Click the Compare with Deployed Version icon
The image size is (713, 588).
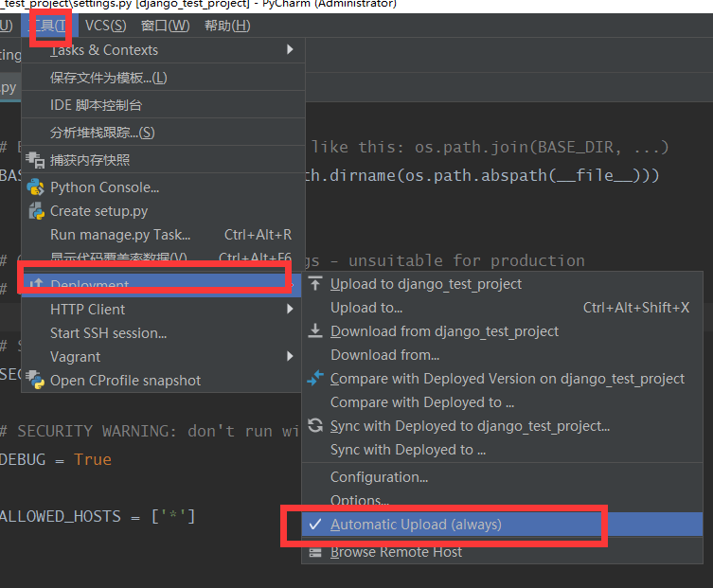coord(315,379)
